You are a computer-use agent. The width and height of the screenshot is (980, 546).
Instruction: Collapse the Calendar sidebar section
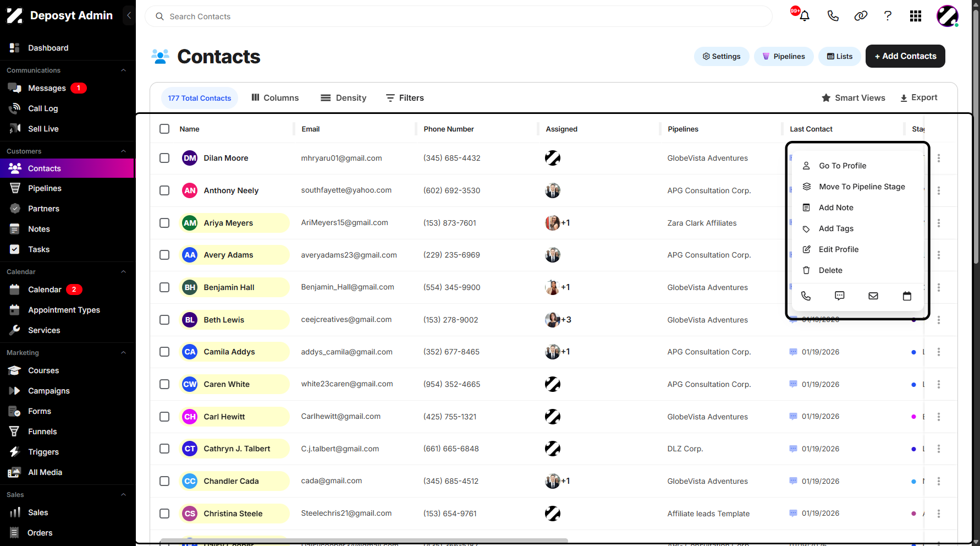[123, 272]
